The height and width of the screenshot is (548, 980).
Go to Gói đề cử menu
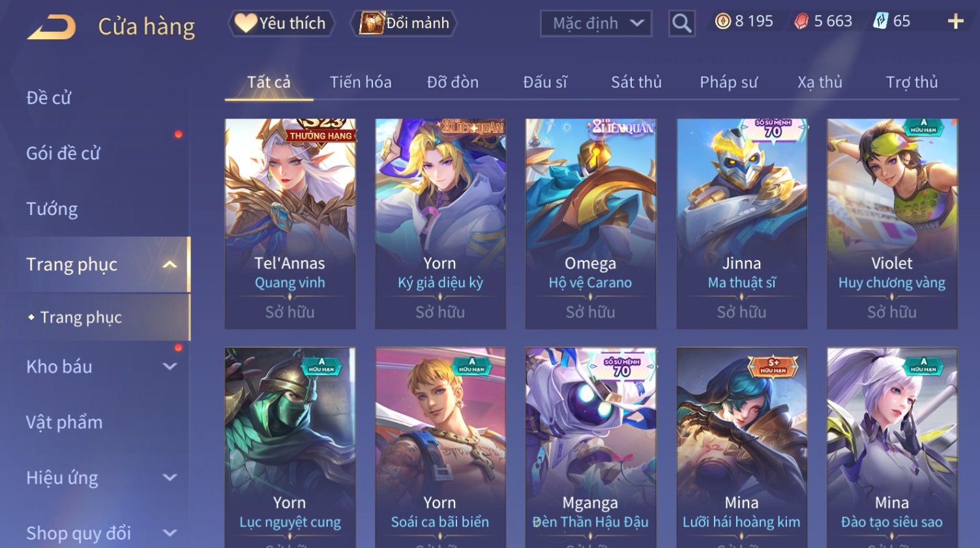pyautogui.click(x=63, y=153)
